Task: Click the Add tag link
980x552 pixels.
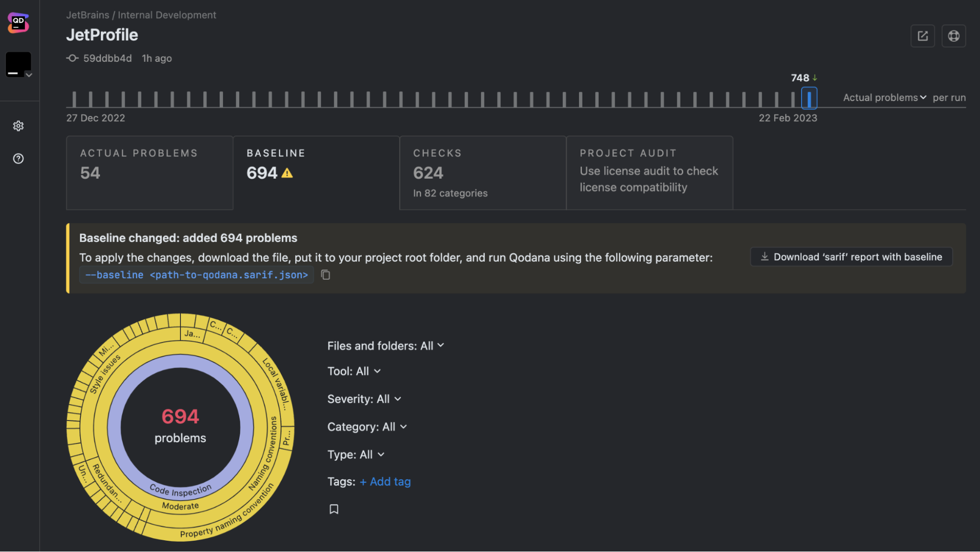Action: point(385,482)
